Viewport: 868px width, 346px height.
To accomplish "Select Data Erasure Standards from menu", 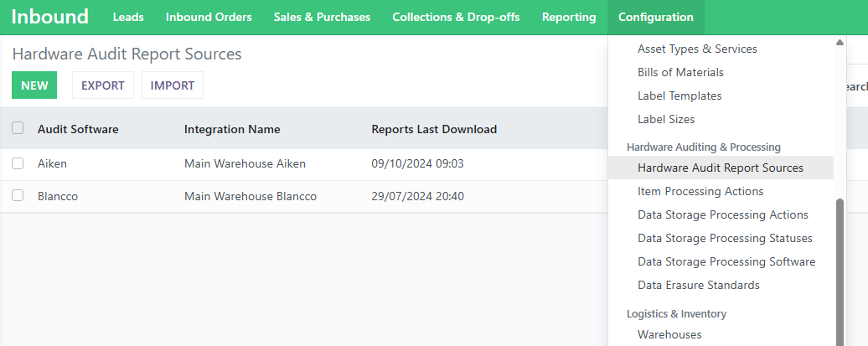I will tap(699, 285).
